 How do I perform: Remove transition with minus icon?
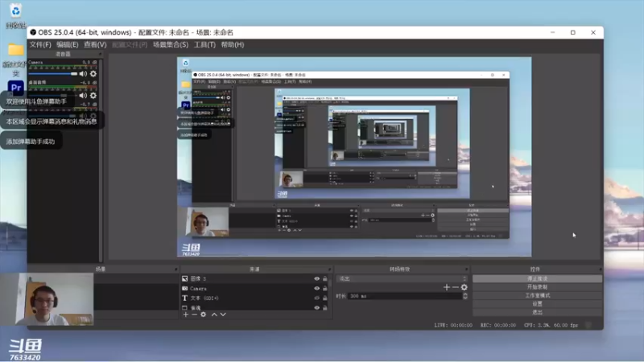pyautogui.click(x=456, y=287)
